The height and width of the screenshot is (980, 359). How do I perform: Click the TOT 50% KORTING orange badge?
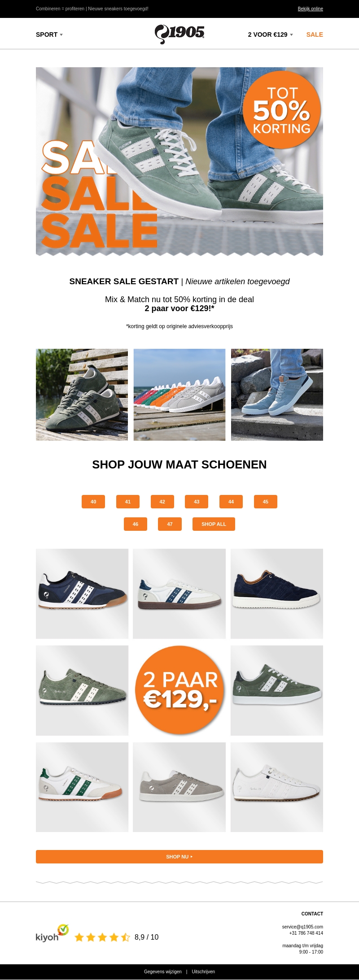click(x=282, y=110)
